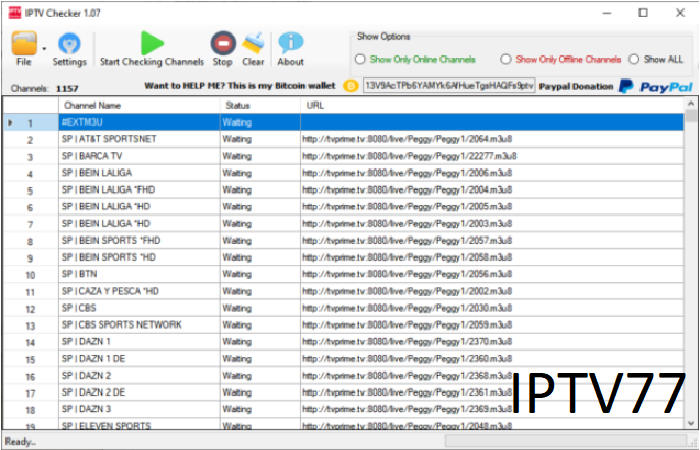Image resolution: width=700 pixels, height=450 pixels.
Task: Select SP | CBS SPORTS NETWORK channel
Action: [x=139, y=325]
